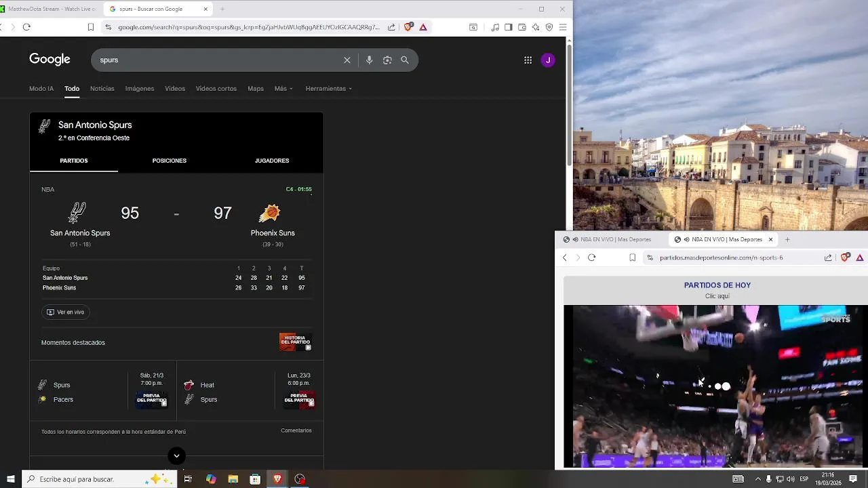This screenshot has height=488, width=868.
Task: Open the Brave main hamburger menu
Action: [563, 27]
